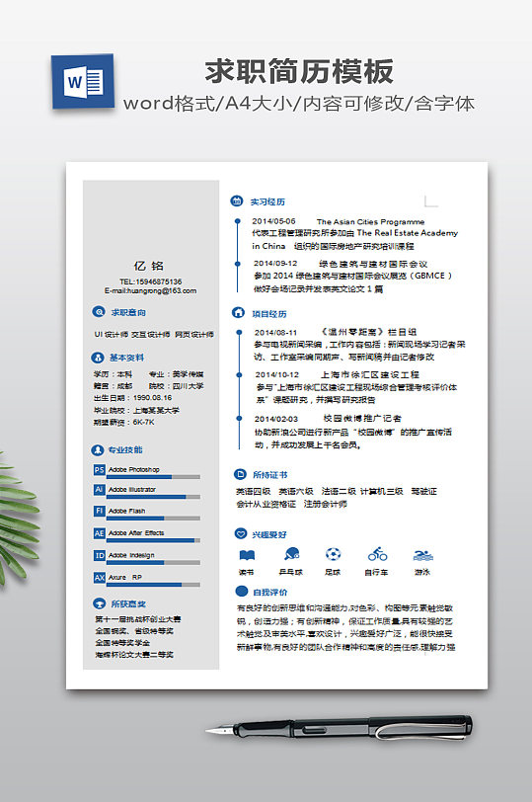This screenshot has width=532, height=802.
Task: Click the PS Photoshop skill icon
Action: pyautogui.click(x=99, y=469)
